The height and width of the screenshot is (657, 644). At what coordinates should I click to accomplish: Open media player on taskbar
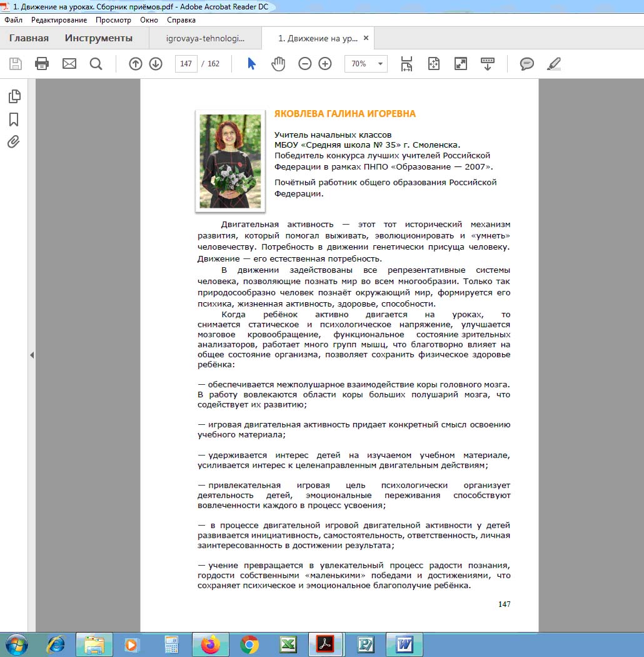(131, 644)
